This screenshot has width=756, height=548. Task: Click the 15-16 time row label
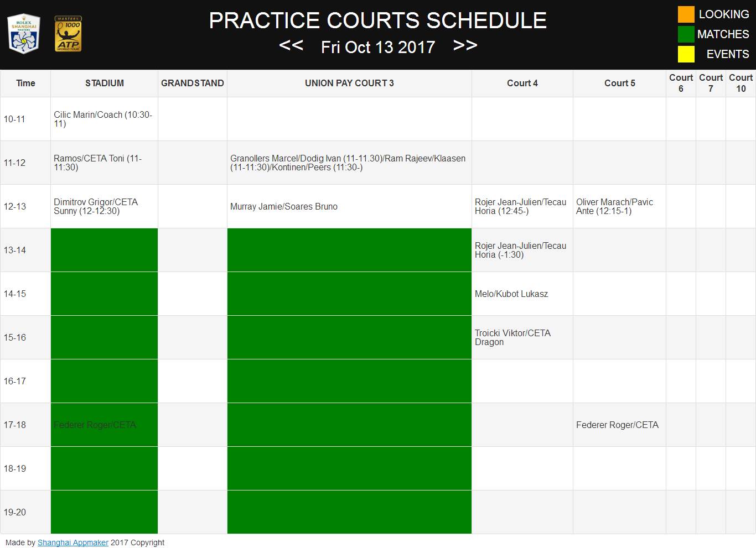pos(15,337)
